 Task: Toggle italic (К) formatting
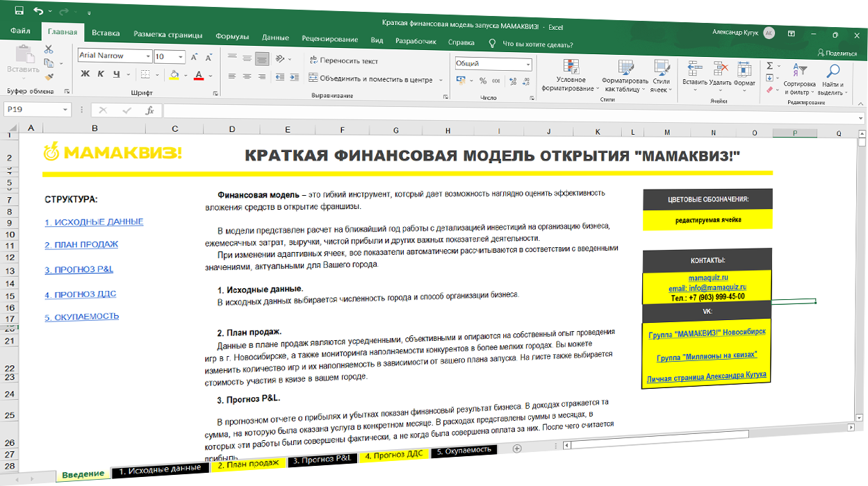101,74
